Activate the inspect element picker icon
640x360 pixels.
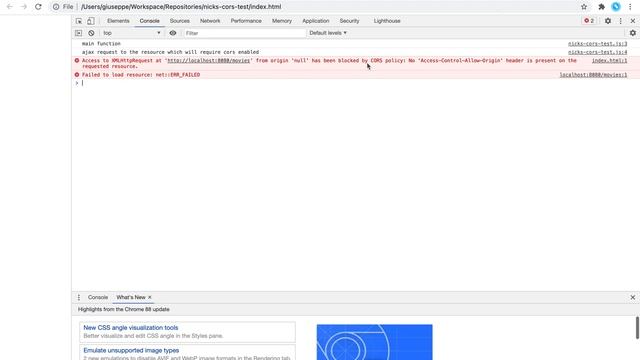pos(79,21)
